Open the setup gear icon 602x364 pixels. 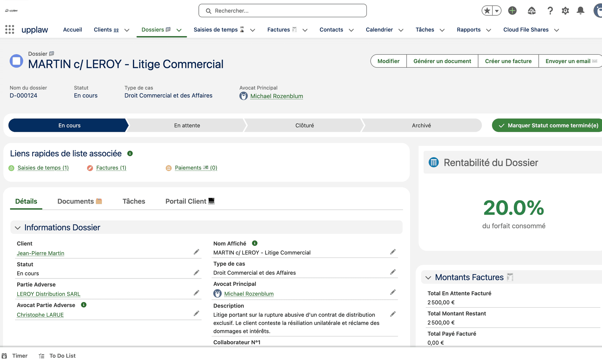565,10
